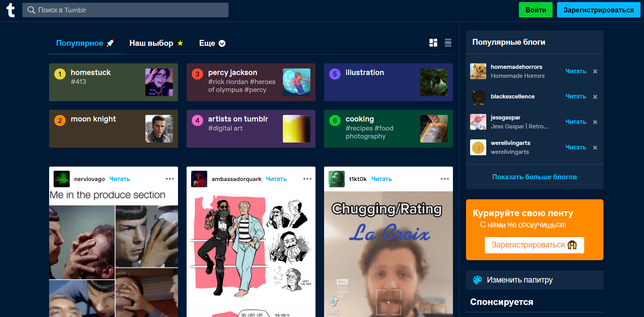
Task: Open the Изменить палитру button
Action: [534, 280]
